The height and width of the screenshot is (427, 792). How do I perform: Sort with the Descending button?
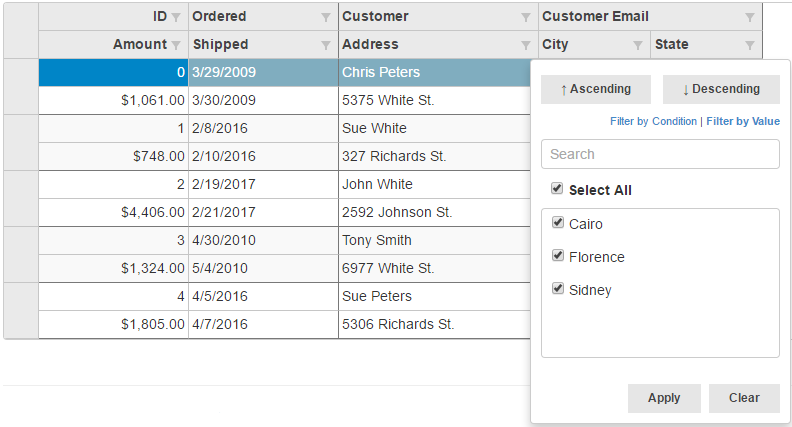click(x=721, y=89)
